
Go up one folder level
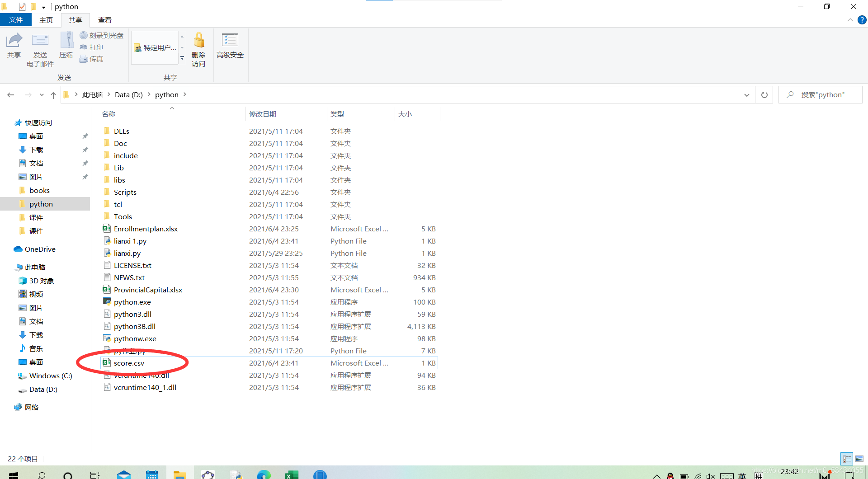pyautogui.click(x=53, y=95)
